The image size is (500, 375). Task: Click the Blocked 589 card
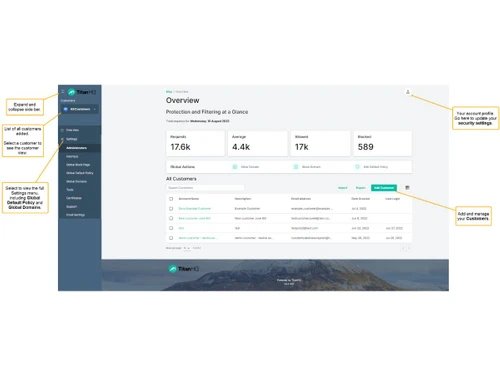(x=383, y=143)
